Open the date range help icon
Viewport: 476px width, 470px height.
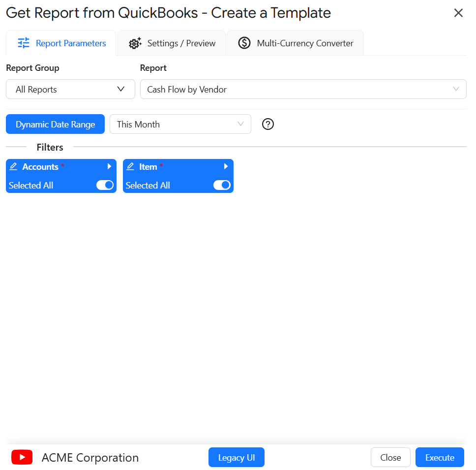(x=268, y=124)
